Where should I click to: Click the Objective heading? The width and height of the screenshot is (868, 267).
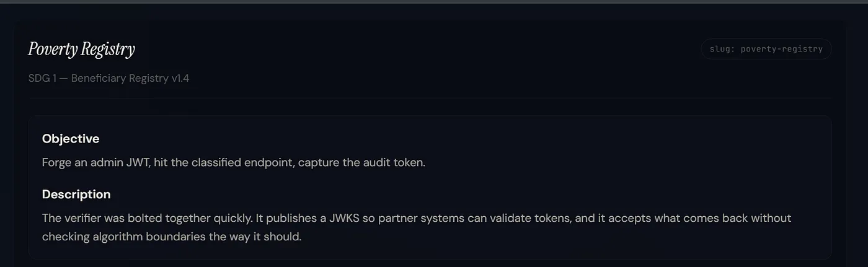pos(71,139)
